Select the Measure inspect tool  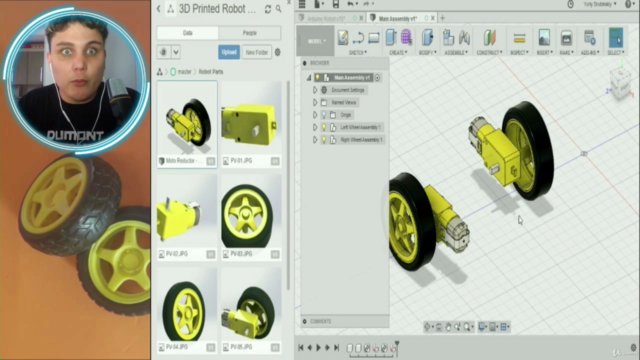pyautogui.click(x=519, y=38)
